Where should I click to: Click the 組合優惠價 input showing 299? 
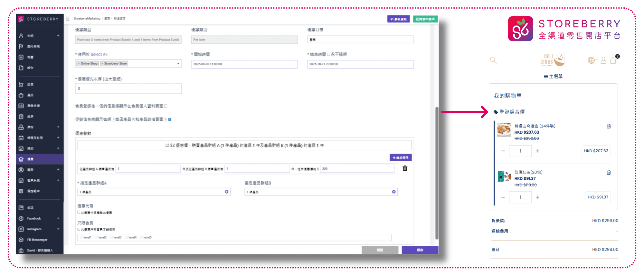pyautogui.click(x=357, y=169)
